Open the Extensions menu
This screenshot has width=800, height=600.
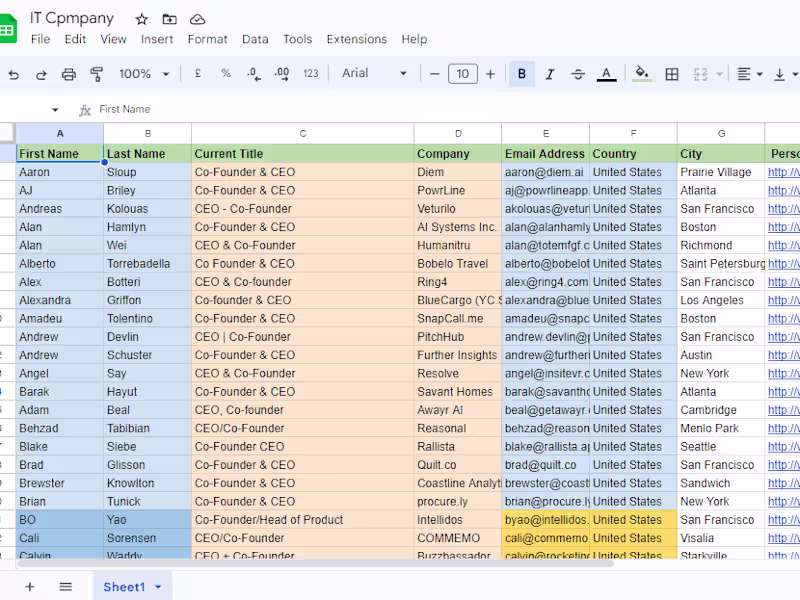pos(356,39)
